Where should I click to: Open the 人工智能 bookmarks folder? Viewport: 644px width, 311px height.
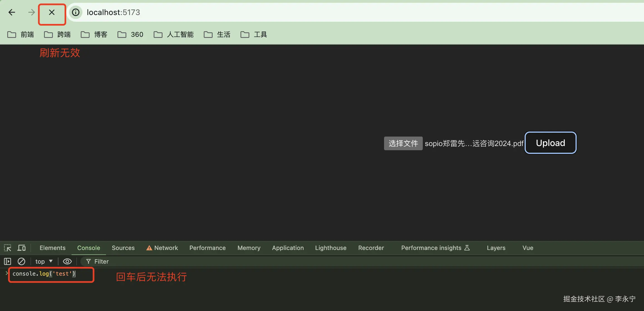[173, 34]
